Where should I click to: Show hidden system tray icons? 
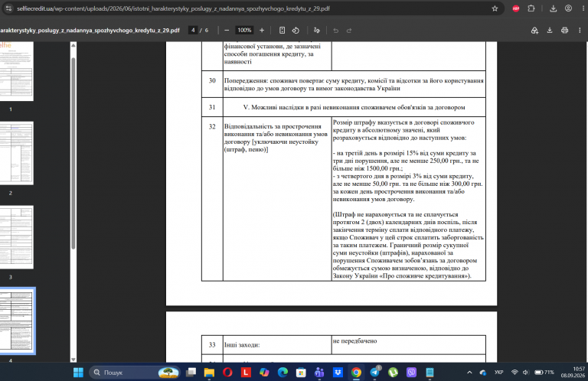tap(469, 373)
